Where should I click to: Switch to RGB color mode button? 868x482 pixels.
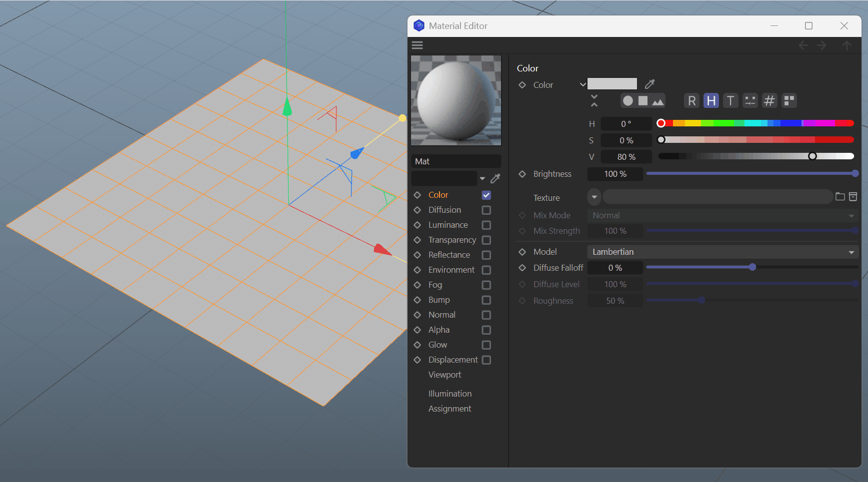pos(691,101)
